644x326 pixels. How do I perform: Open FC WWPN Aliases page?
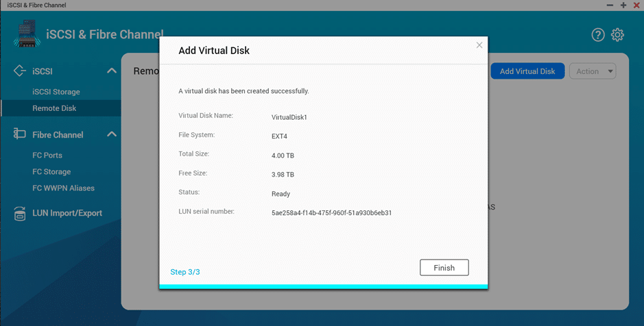click(63, 188)
